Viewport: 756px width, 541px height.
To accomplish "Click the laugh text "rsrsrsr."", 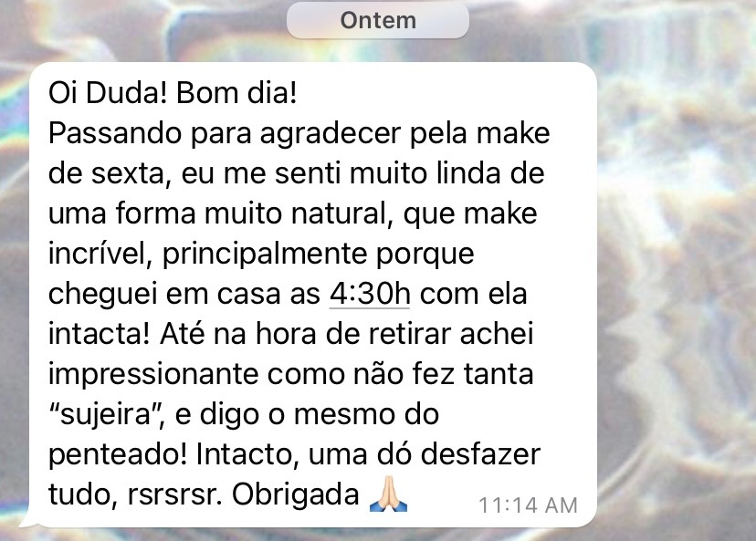I will [x=174, y=494].
